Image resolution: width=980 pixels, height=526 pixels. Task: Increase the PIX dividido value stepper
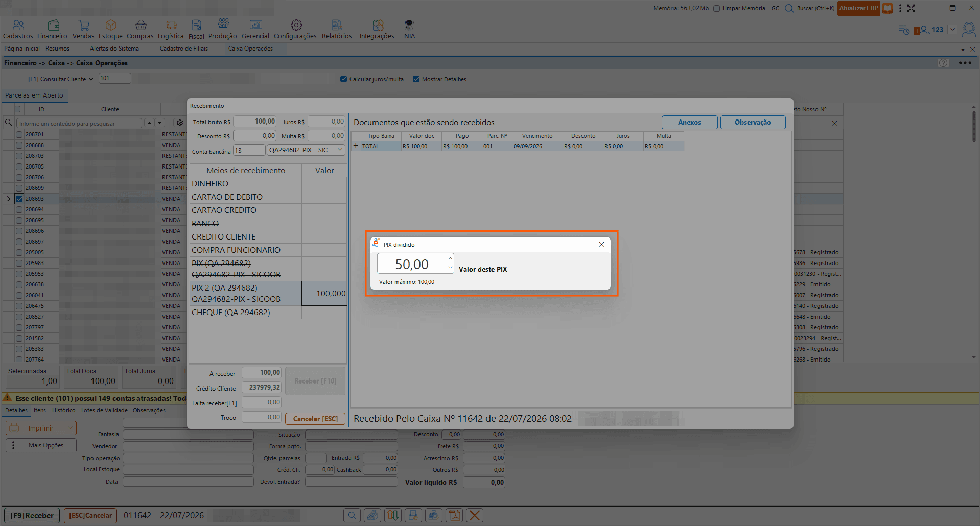[450, 258]
